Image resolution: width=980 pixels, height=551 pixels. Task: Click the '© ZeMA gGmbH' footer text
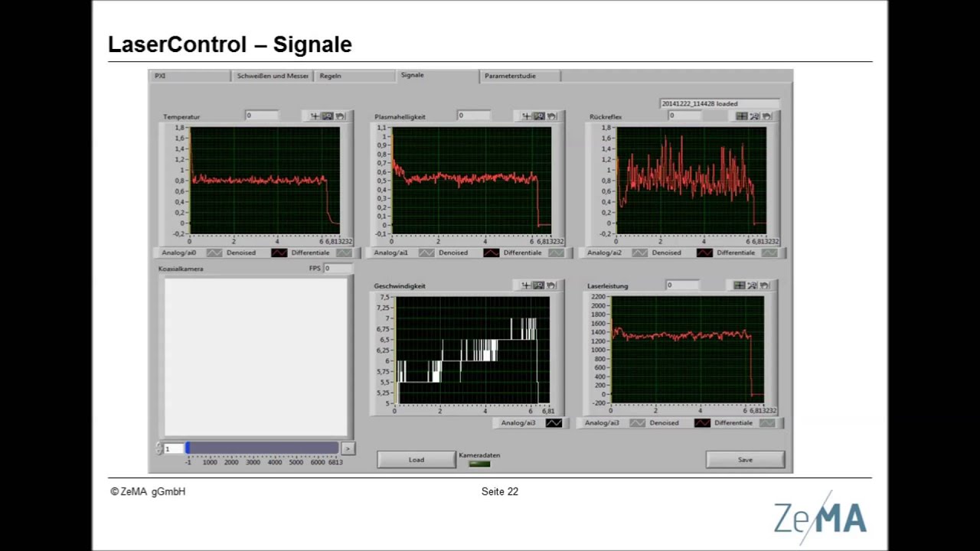pyautogui.click(x=148, y=491)
